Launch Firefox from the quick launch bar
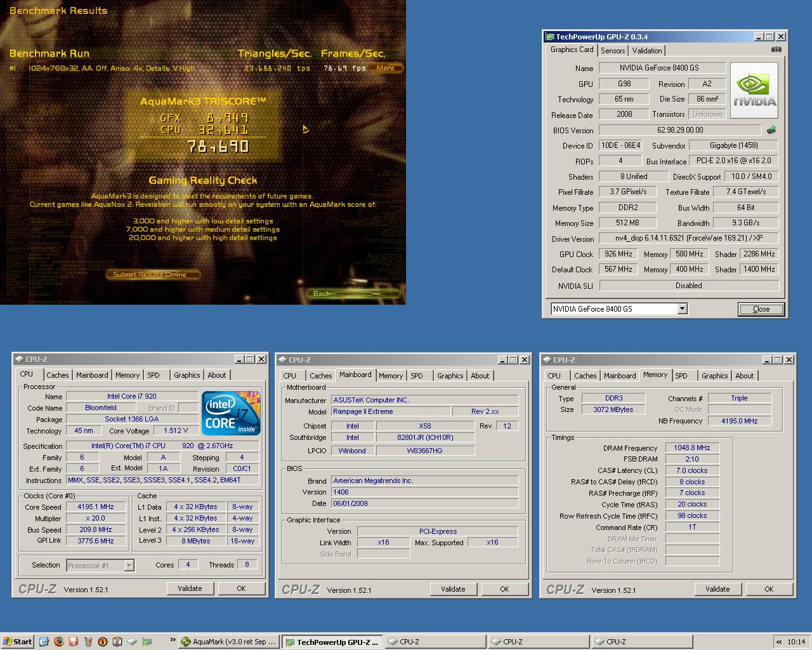 pyautogui.click(x=58, y=641)
